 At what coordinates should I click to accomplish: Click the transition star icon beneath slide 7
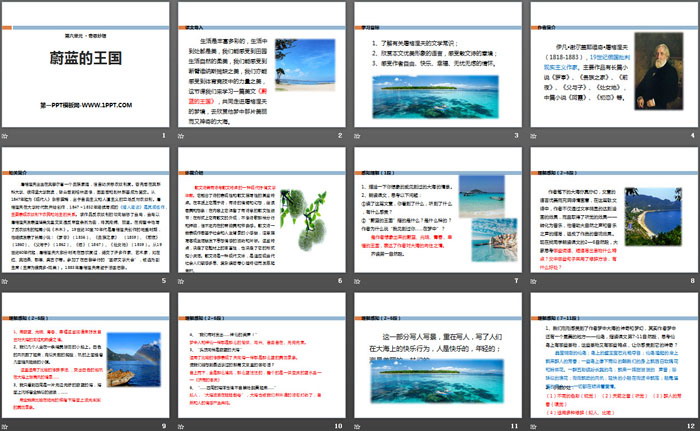(356, 281)
